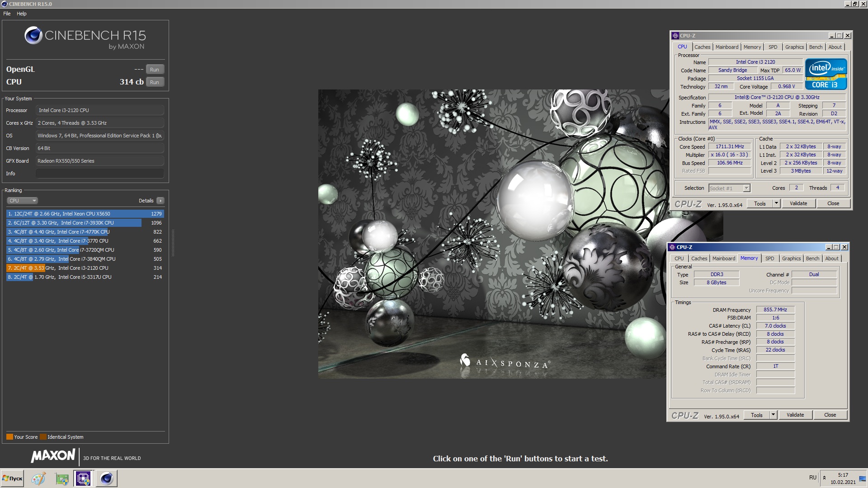Open CPU tab in lower CPU-Z window

point(679,258)
